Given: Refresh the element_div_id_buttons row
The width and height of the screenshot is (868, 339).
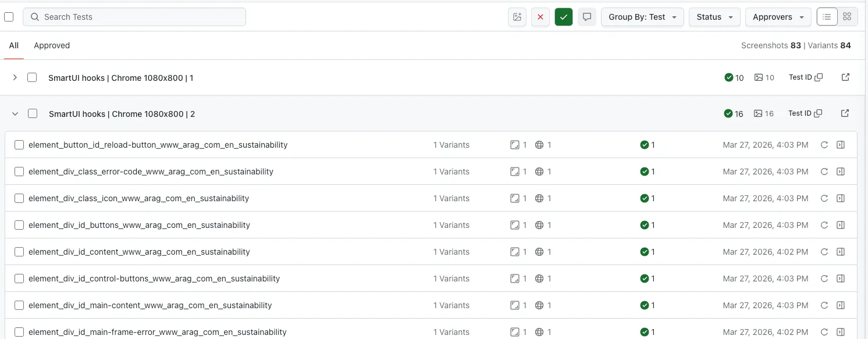Looking at the screenshot, I should (824, 225).
